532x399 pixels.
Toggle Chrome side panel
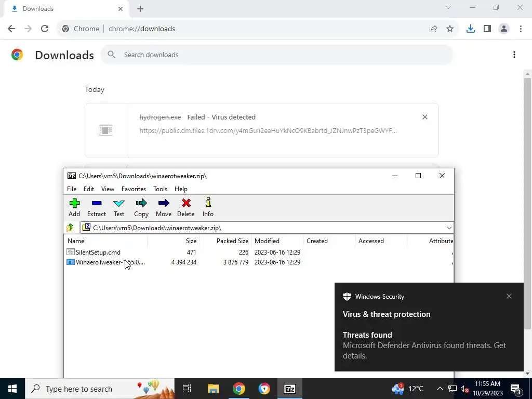[487, 29]
